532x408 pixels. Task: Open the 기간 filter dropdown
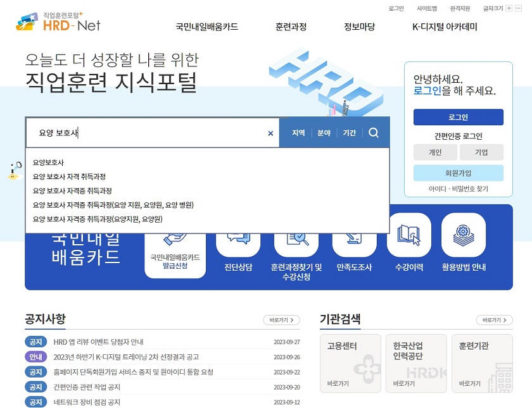pyautogui.click(x=349, y=133)
